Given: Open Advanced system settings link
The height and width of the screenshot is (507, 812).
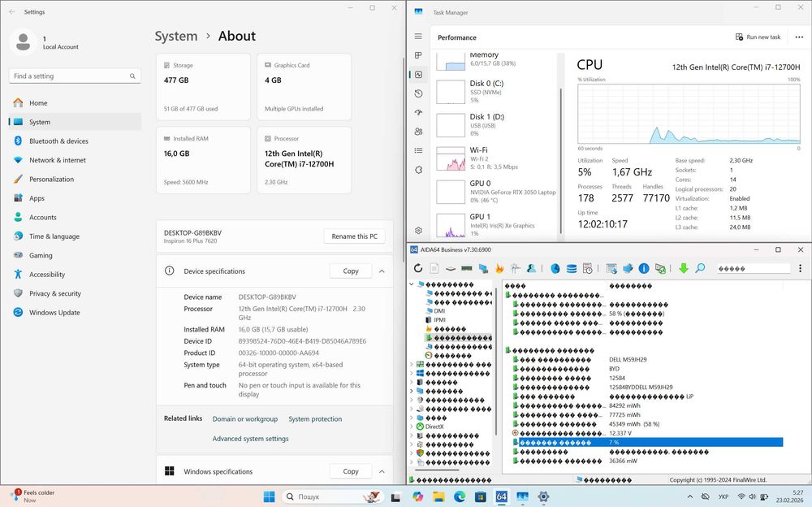Looking at the screenshot, I should click(251, 439).
